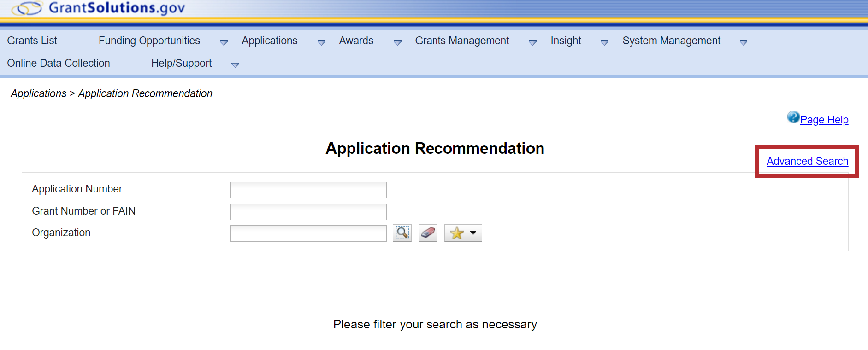Expand the Grants Management menu arrow
This screenshot has width=868, height=350.
point(532,42)
